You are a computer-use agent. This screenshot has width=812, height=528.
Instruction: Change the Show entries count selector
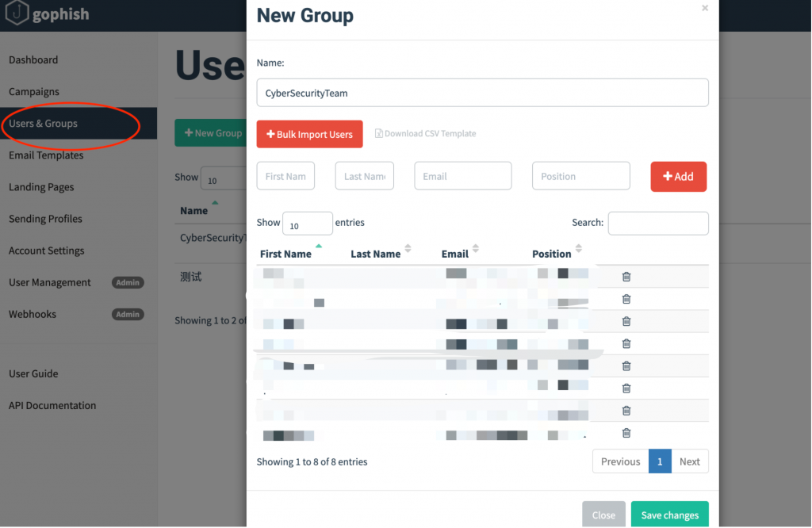pos(307,224)
